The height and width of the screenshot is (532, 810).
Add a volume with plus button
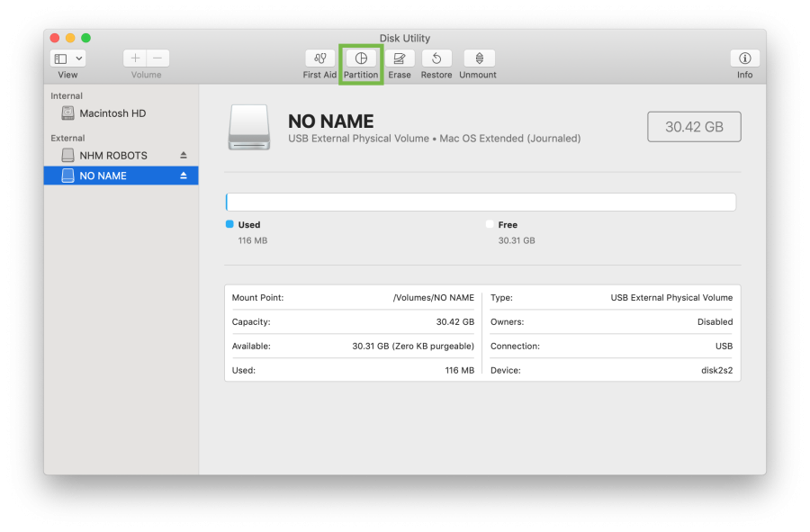pyautogui.click(x=135, y=59)
